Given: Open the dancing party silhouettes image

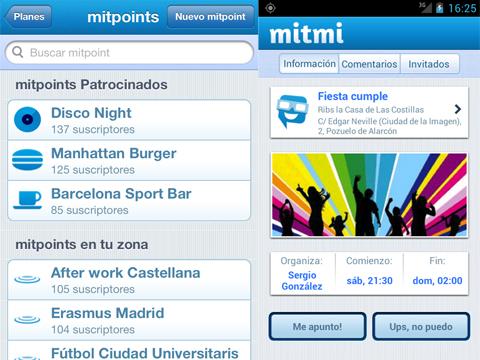Looking at the screenshot, I should [369, 195].
